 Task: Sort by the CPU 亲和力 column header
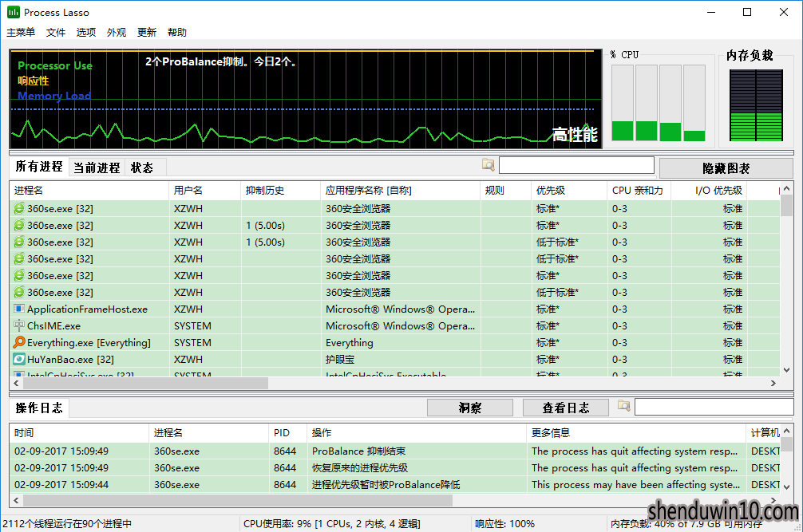pyautogui.click(x=639, y=191)
